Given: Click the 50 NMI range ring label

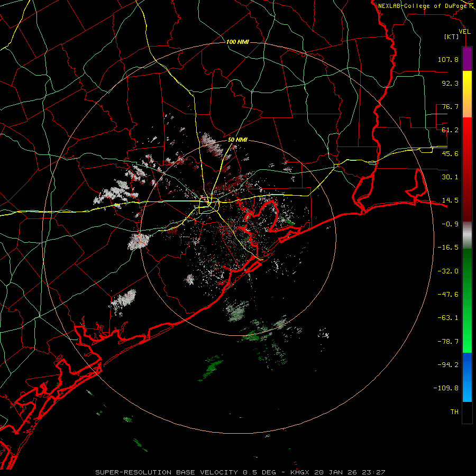Looking at the screenshot, I should (237, 140).
